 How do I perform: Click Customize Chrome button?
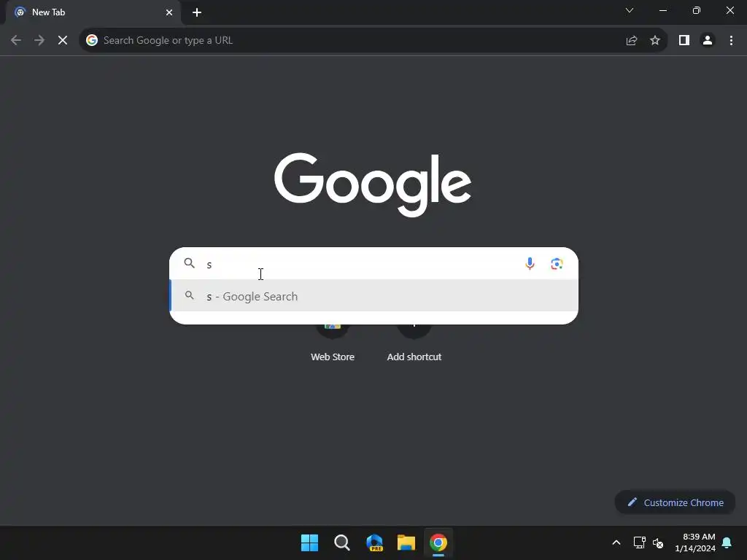675,502
